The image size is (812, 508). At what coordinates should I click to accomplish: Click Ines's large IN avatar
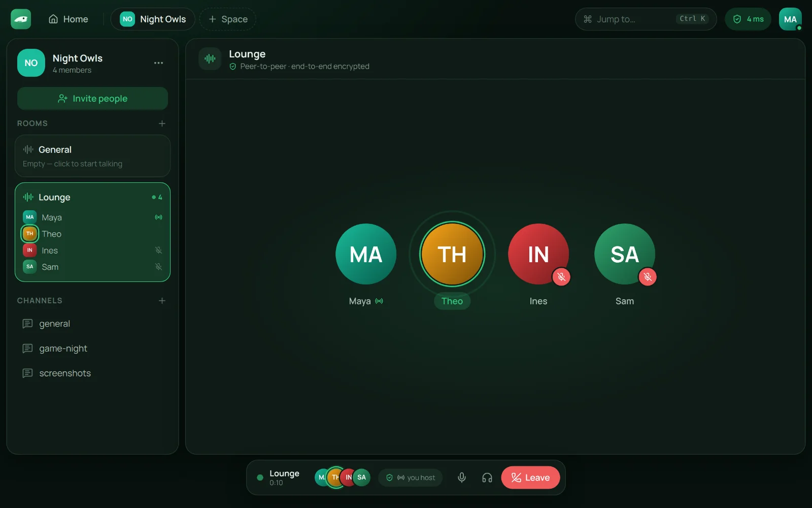[x=538, y=254]
